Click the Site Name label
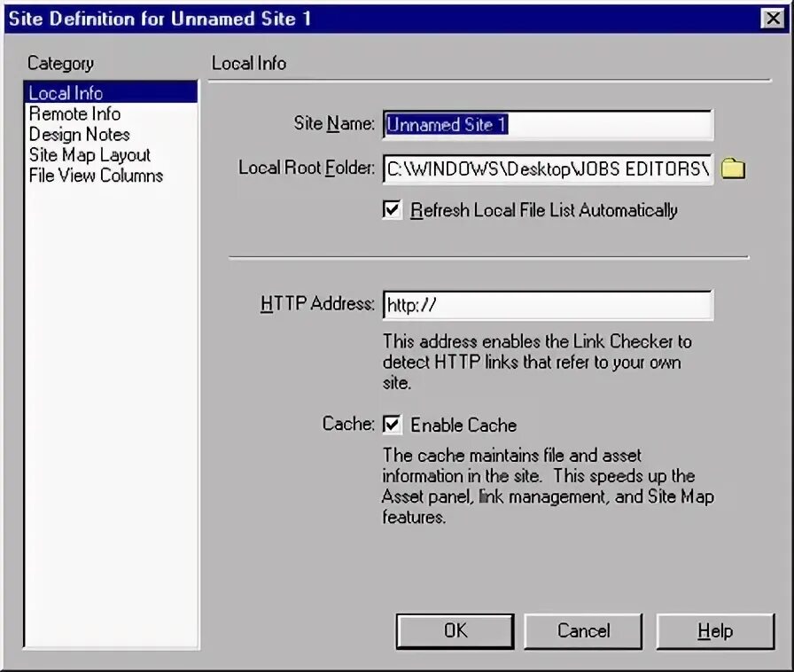The width and height of the screenshot is (794, 672). tap(334, 123)
